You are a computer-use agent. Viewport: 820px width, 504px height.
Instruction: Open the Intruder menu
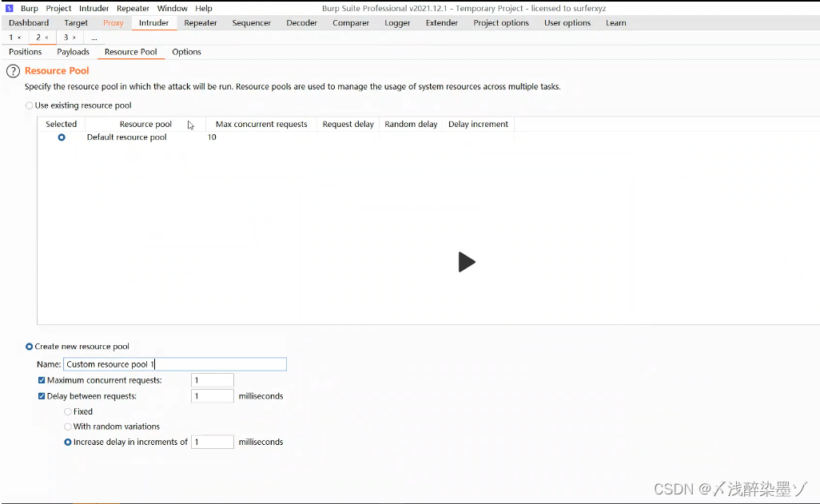(94, 8)
